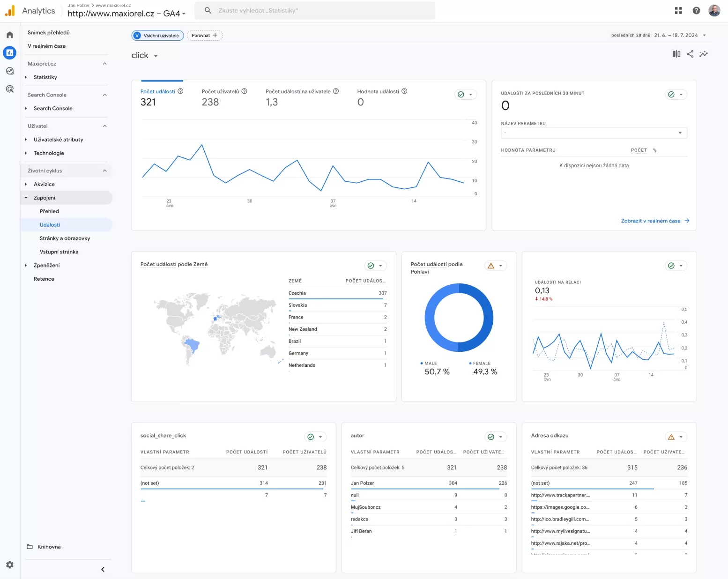Click data quality icon on last 30 minutes card

pos(671,95)
